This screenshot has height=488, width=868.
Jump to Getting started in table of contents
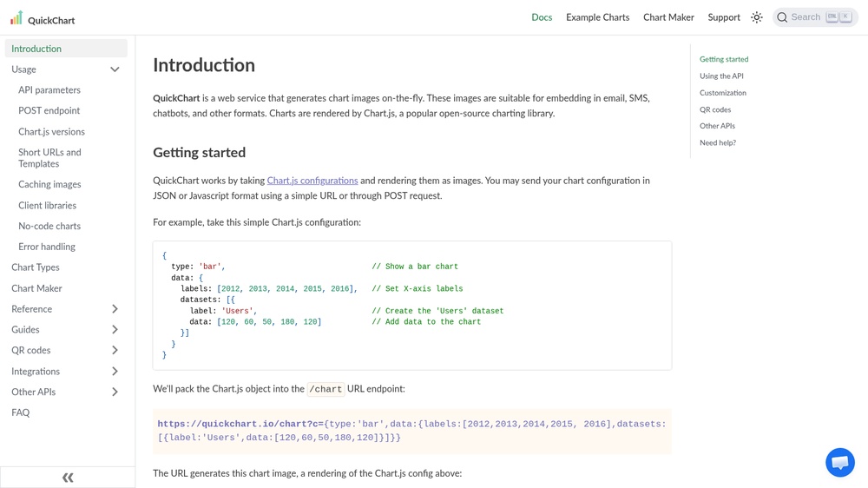(x=724, y=59)
